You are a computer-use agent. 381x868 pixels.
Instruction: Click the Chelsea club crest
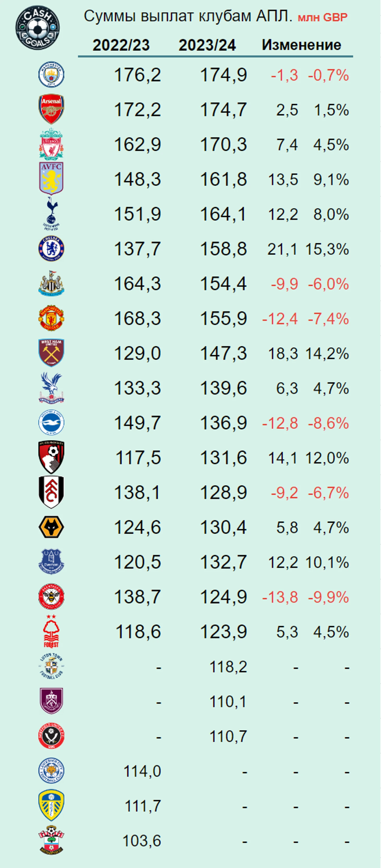tap(51, 249)
